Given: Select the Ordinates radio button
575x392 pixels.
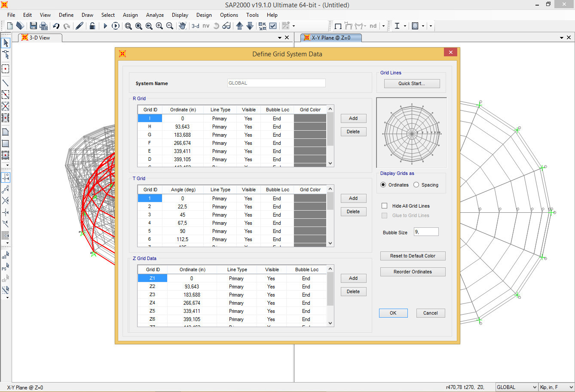Looking at the screenshot, I should [383, 185].
